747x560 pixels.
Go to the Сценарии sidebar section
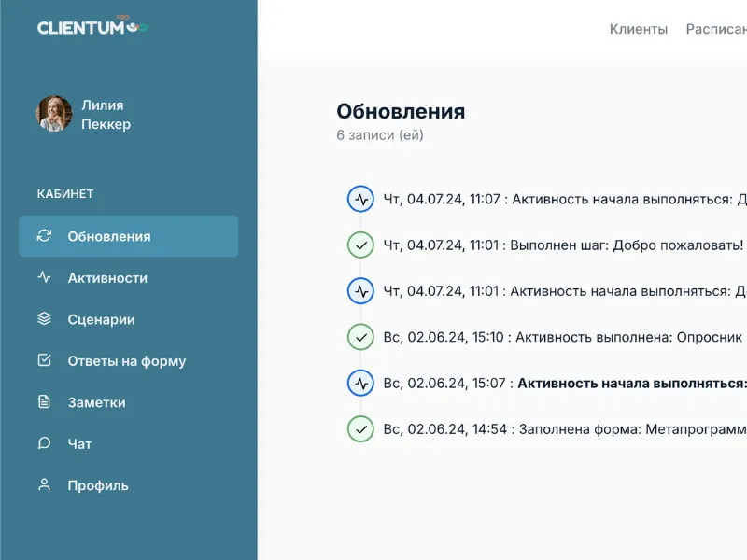pos(101,319)
